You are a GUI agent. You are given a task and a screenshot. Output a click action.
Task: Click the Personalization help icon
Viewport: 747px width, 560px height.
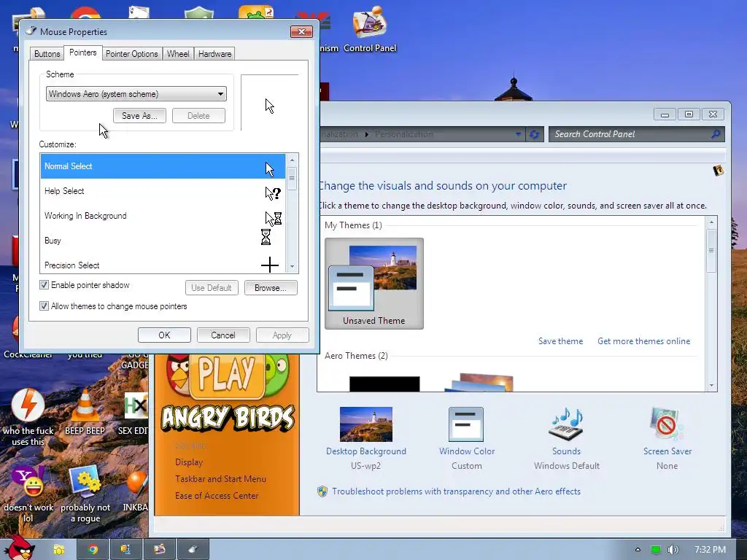[x=719, y=171]
